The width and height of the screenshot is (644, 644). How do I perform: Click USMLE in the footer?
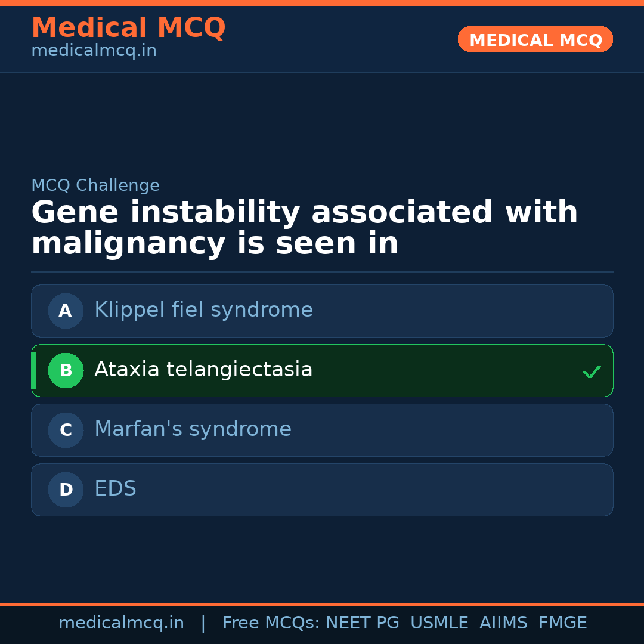(439, 623)
